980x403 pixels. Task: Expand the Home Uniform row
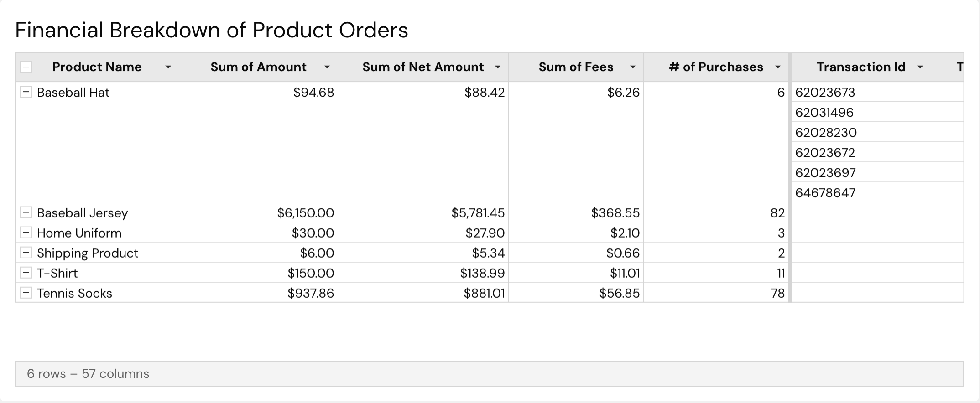26,232
